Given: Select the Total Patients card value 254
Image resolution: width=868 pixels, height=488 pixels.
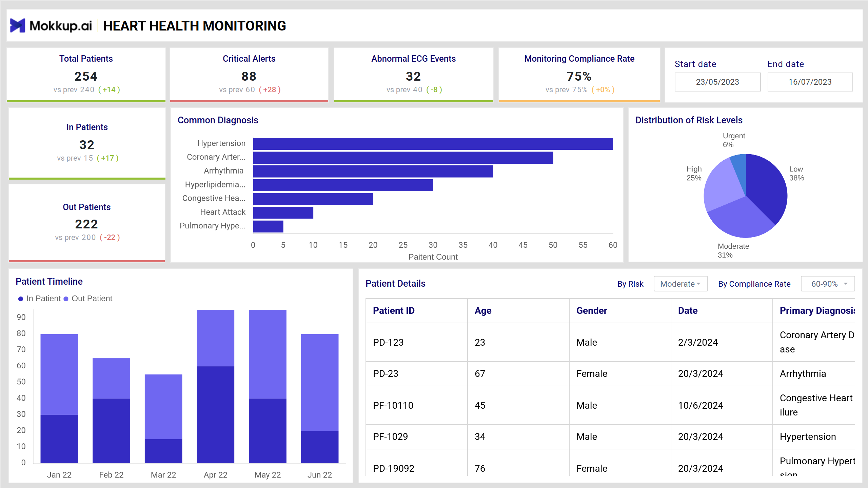Looking at the screenshot, I should 86,76.
